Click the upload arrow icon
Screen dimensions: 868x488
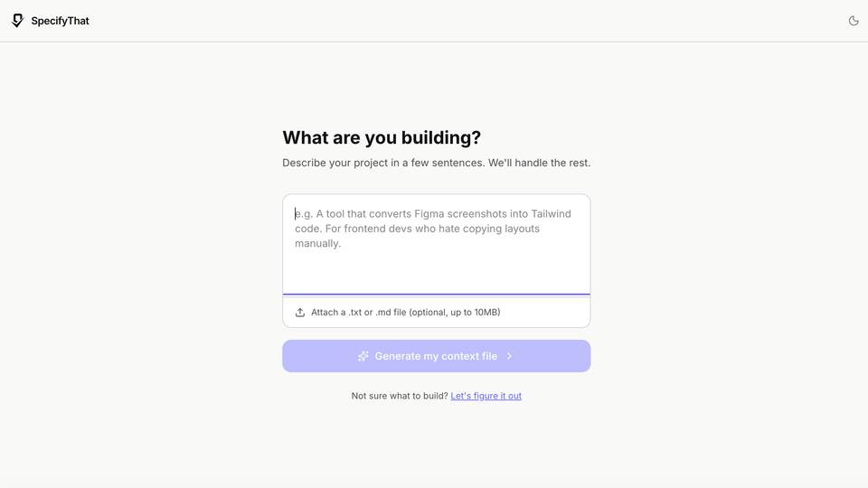click(x=300, y=313)
